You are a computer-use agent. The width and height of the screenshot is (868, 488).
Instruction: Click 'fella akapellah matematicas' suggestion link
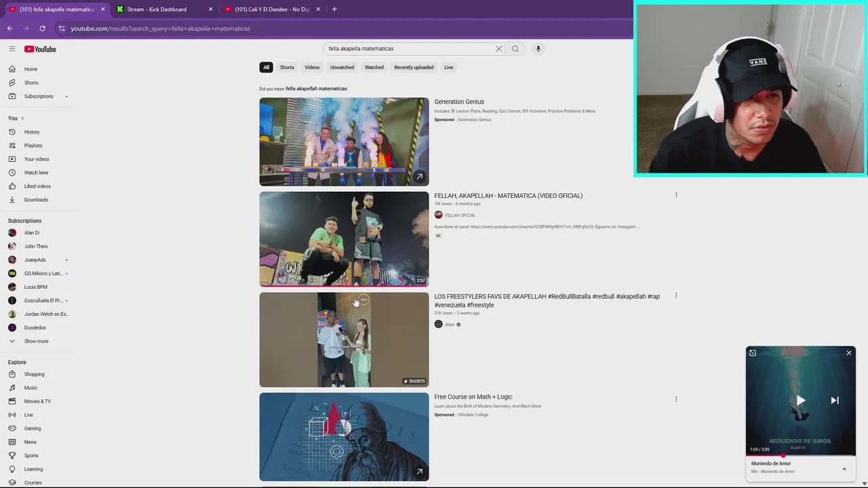(316, 89)
